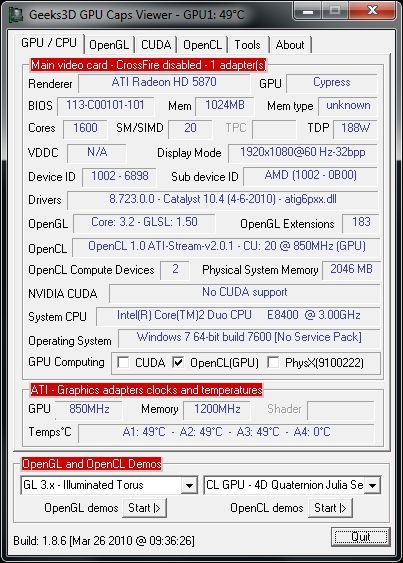Click the Main video card CrossFire disabled header
The width and height of the screenshot is (403, 563).
148,65
